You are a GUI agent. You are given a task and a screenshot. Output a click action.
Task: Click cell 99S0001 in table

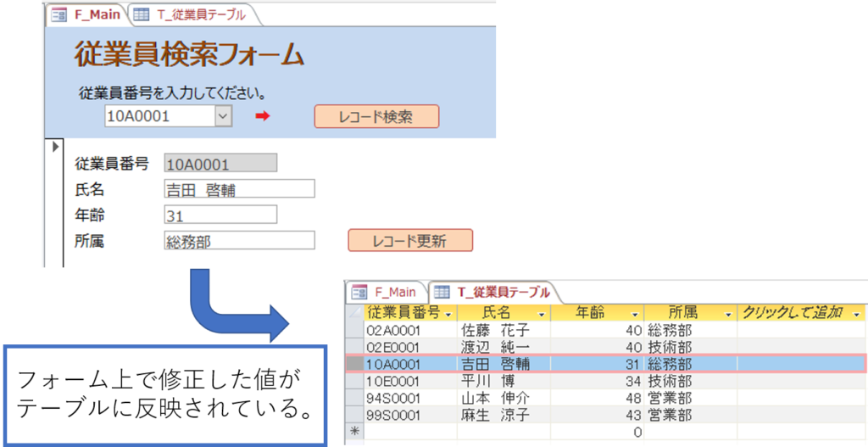pyautogui.click(x=411, y=416)
